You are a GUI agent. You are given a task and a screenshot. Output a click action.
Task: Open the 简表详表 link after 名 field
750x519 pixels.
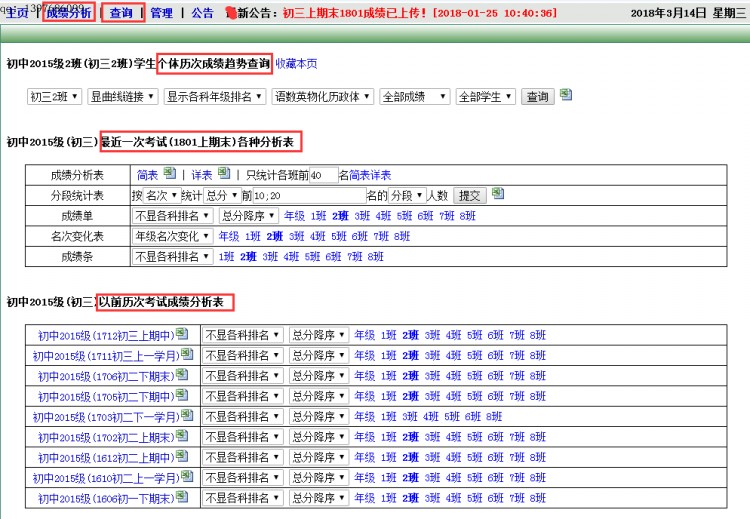(370, 175)
